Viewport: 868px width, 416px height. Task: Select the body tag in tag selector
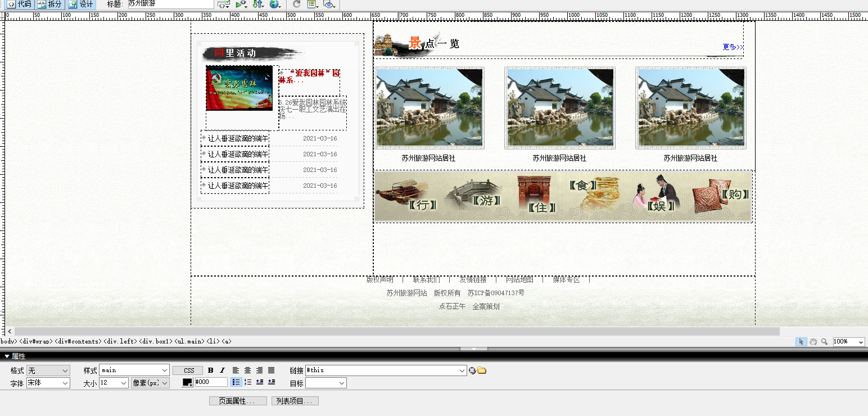pyautogui.click(x=9, y=341)
